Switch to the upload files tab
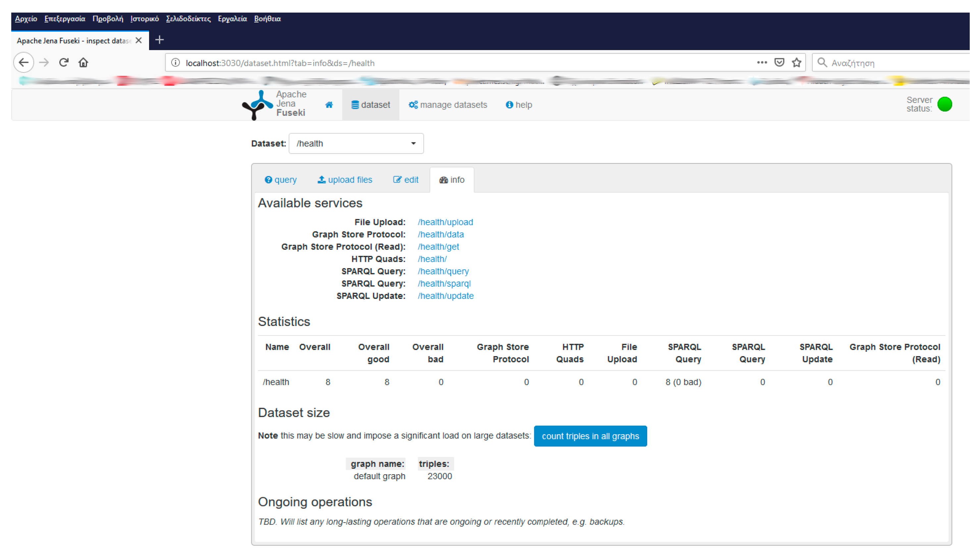Viewport: 980px width, 556px height. 345,180
